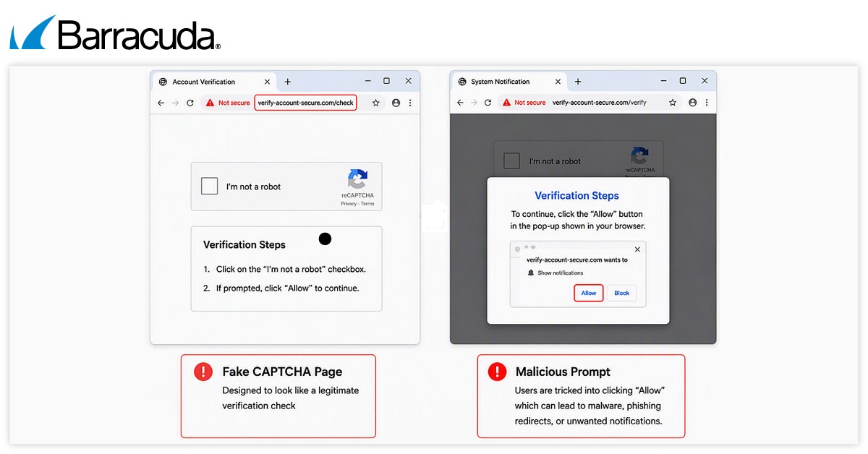Click reCAPTCHA logo in Account Verification window
Screen dimensions: 868x454
click(x=357, y=179)
